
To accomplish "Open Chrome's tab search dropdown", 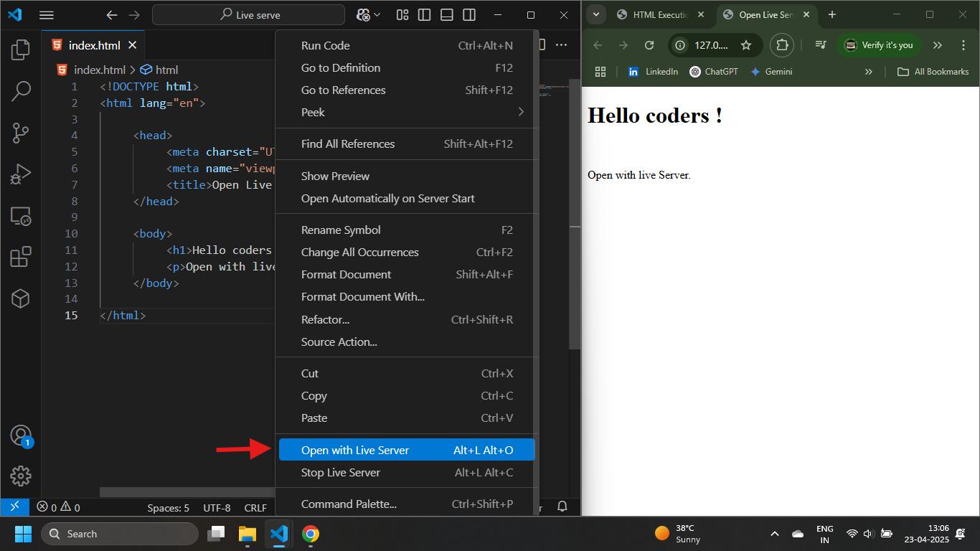I will (x=596, y=14).
